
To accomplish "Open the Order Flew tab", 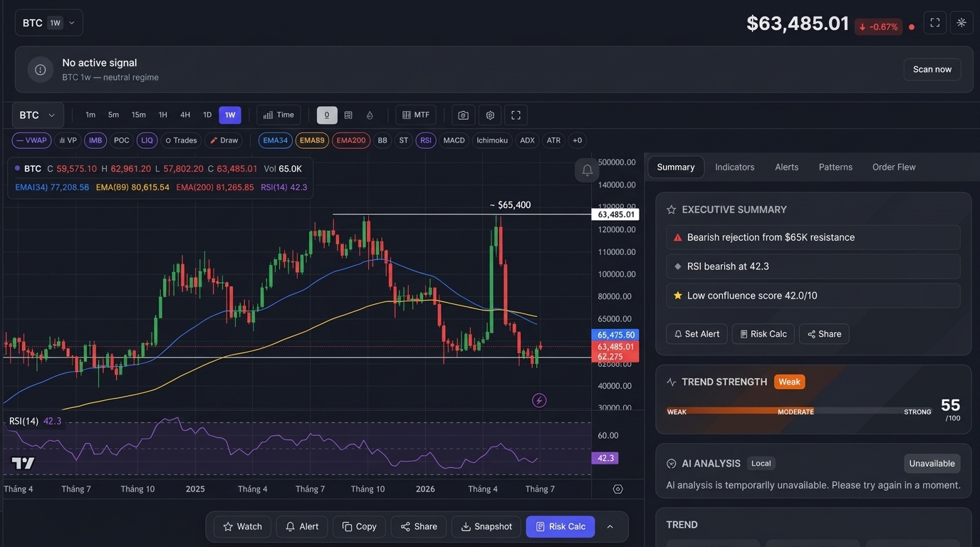I will tap(894, 167).
